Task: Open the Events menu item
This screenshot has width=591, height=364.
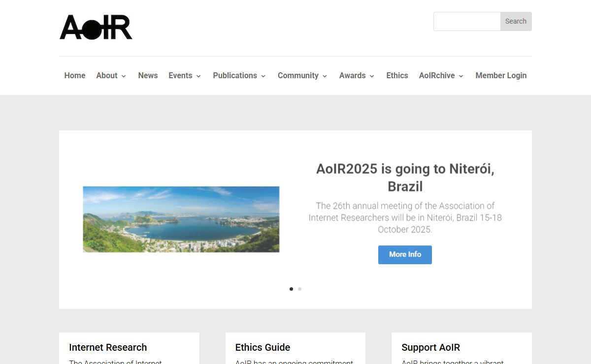Action: click(180, 75)
